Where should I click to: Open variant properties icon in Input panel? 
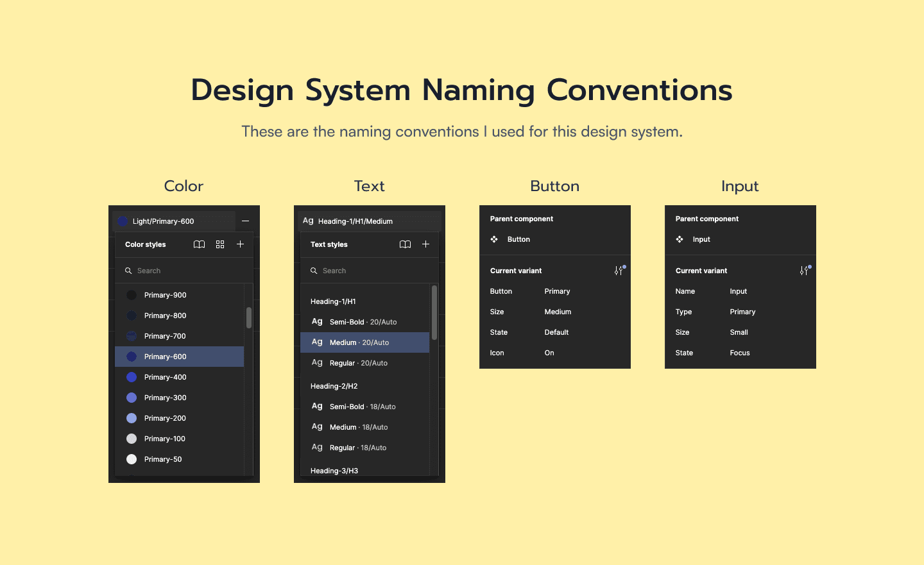805,271
